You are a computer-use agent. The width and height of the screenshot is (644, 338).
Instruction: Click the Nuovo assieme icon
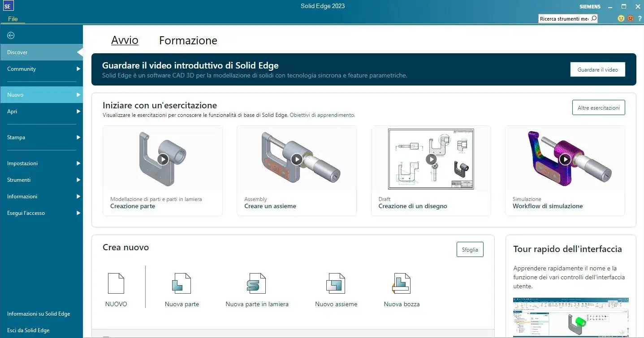(x=336, y=284)
